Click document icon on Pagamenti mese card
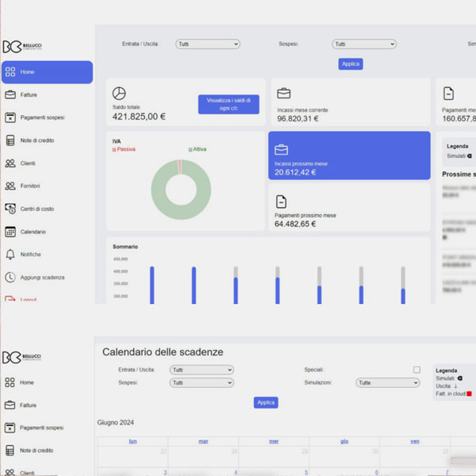 coord(448,93)
